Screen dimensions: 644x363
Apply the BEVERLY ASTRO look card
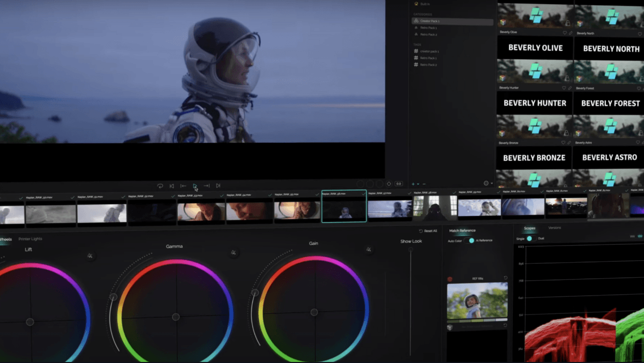[x=610, y=157]
